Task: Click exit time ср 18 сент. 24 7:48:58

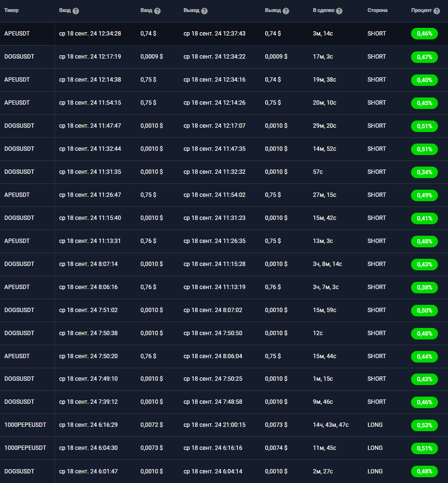Action: click(213, 402)
